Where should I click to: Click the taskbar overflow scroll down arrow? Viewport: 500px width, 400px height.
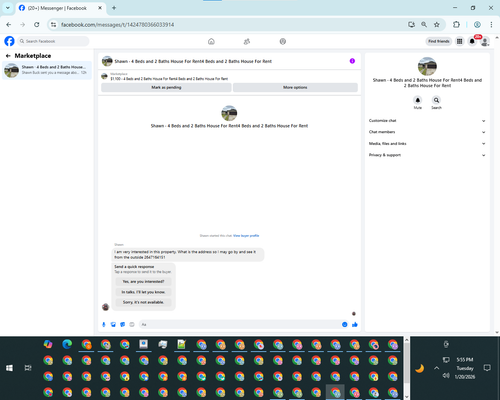(x=407, y=397)
